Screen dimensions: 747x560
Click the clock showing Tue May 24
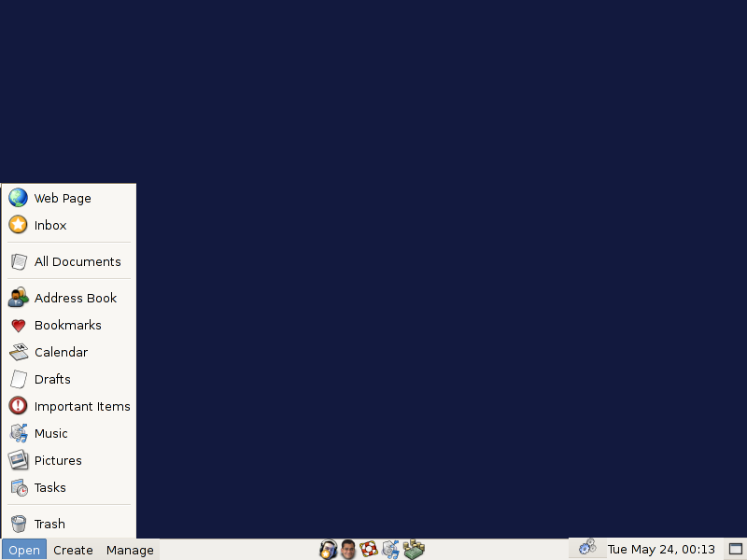point(661,550)
